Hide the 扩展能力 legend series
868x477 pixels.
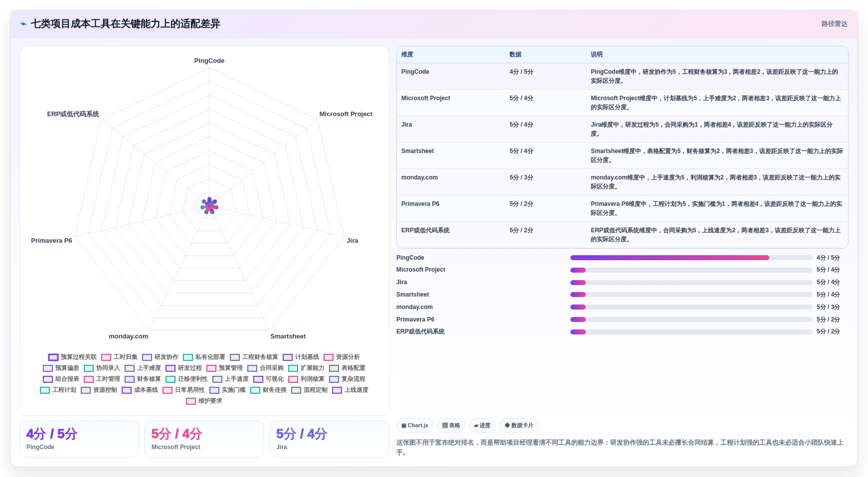tap(306, 368)
